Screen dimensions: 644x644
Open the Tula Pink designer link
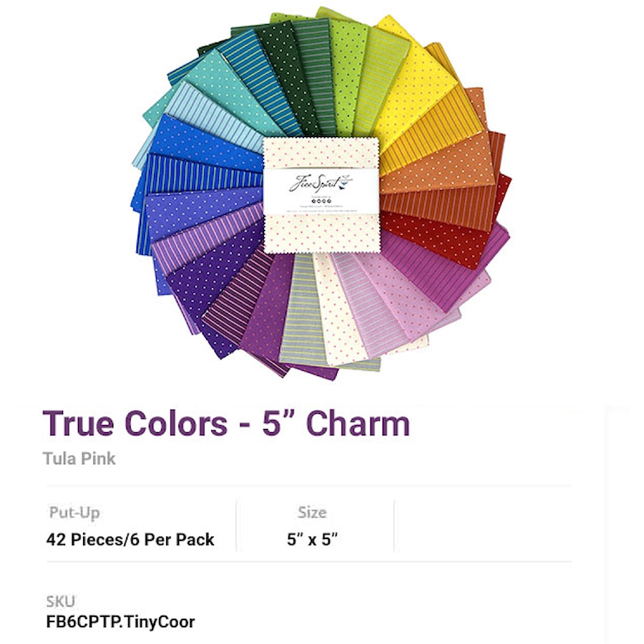tap(79, 459)
